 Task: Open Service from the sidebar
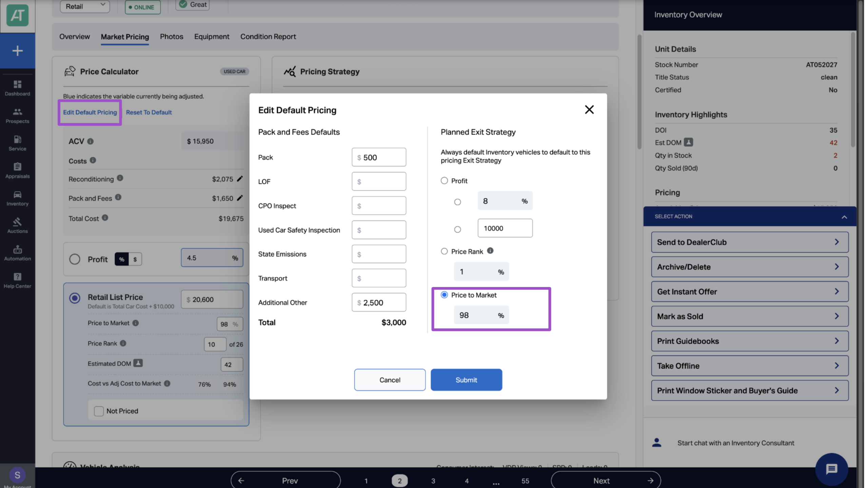pos(17,143)
